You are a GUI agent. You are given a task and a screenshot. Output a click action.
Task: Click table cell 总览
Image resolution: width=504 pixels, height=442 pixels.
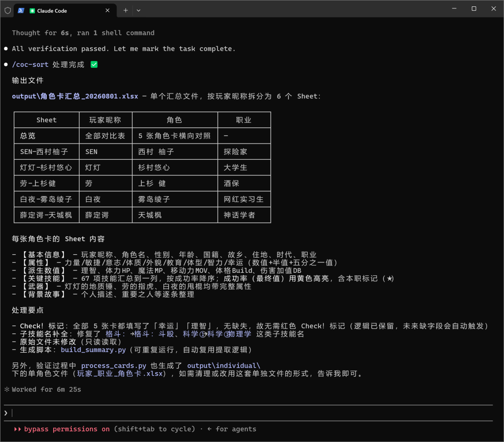tap(46, 136)
